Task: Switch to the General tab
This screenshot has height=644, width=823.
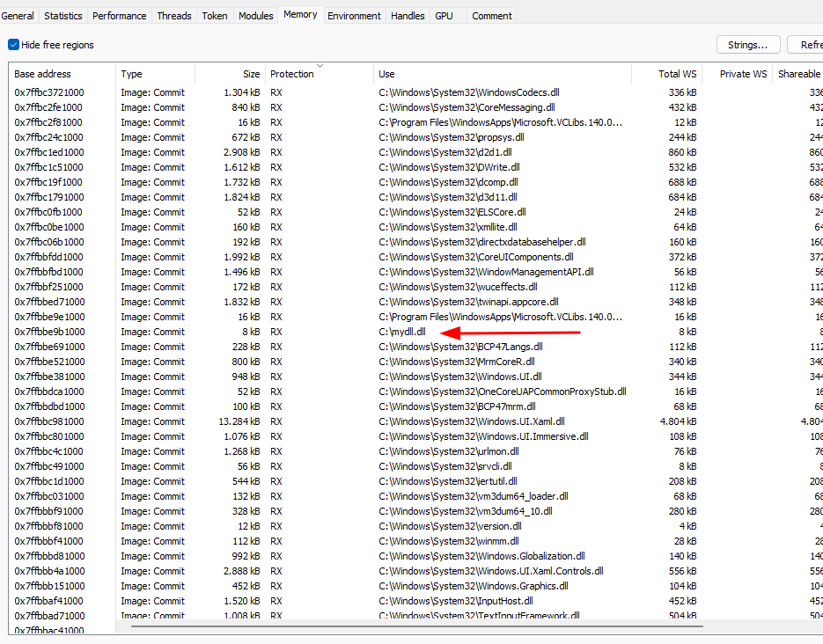Action: coord(18,16)
